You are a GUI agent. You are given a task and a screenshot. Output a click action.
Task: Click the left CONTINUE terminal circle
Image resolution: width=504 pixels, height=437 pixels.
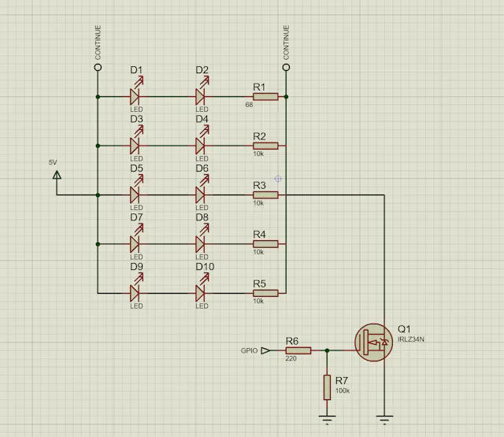98,67
